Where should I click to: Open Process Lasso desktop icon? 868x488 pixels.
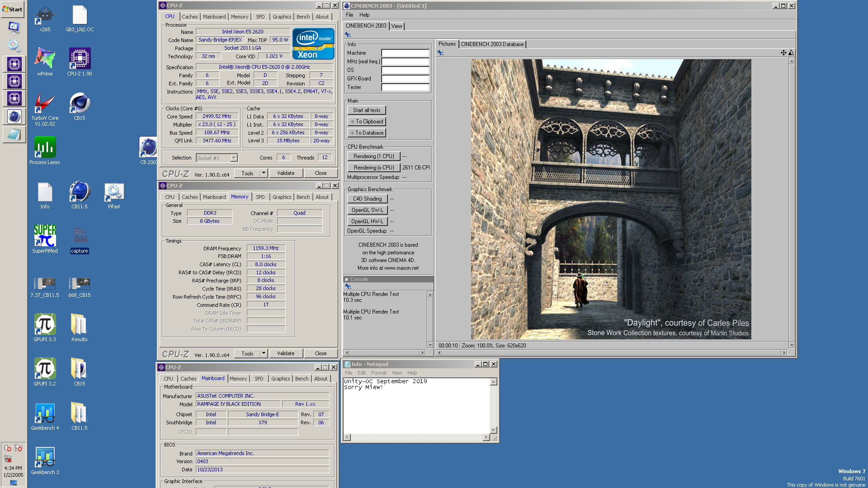coord(45,151)
